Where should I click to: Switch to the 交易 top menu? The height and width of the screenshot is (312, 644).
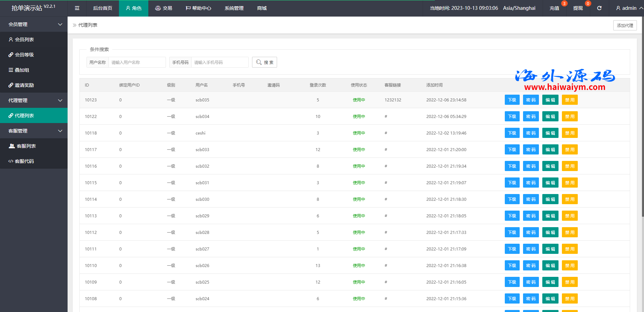164,8
